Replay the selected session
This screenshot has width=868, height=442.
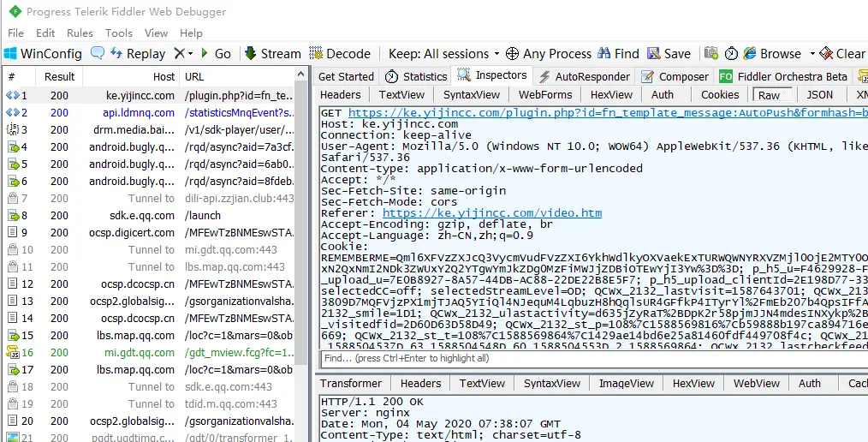click(x=138, y=54)
